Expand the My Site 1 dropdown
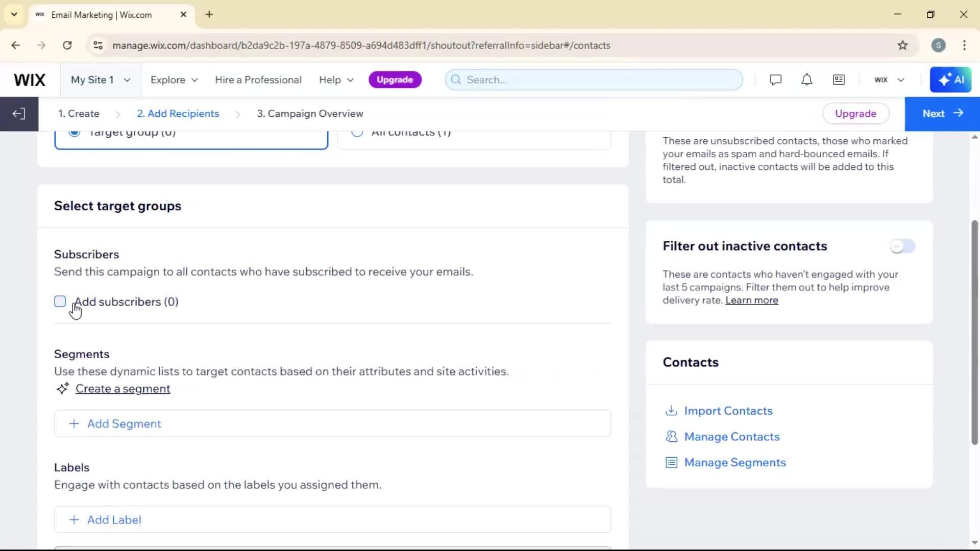This screenshot has width=980, height=551. point(101,80)
